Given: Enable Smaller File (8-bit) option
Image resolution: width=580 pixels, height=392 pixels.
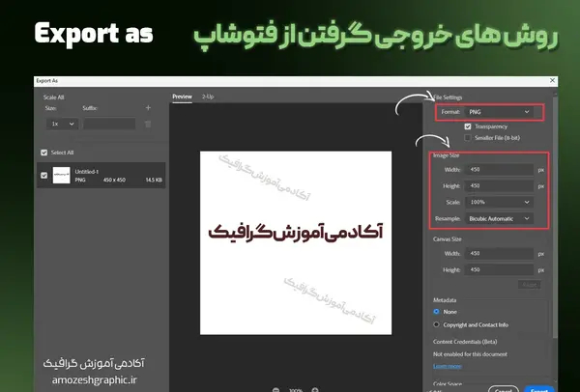Looking at the screenshot, I should tap(468, 138).
